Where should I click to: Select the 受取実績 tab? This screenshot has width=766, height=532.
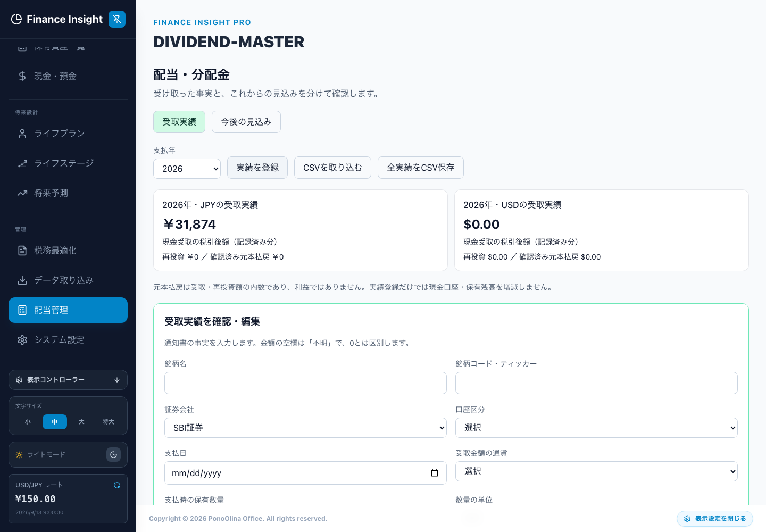(x=179, y=122)
